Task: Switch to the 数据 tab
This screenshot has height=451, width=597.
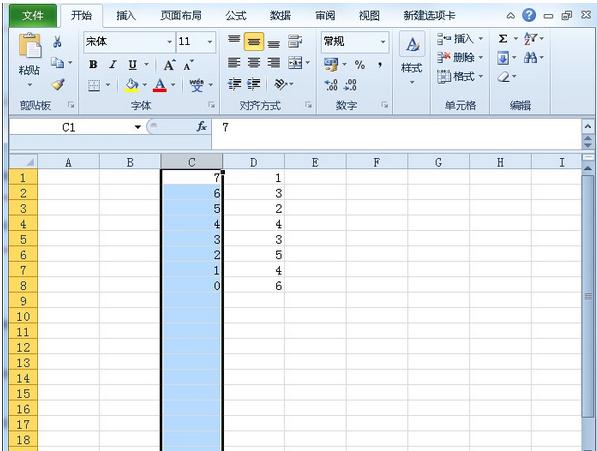Action: pyautogui.click(x=280, y=16)
